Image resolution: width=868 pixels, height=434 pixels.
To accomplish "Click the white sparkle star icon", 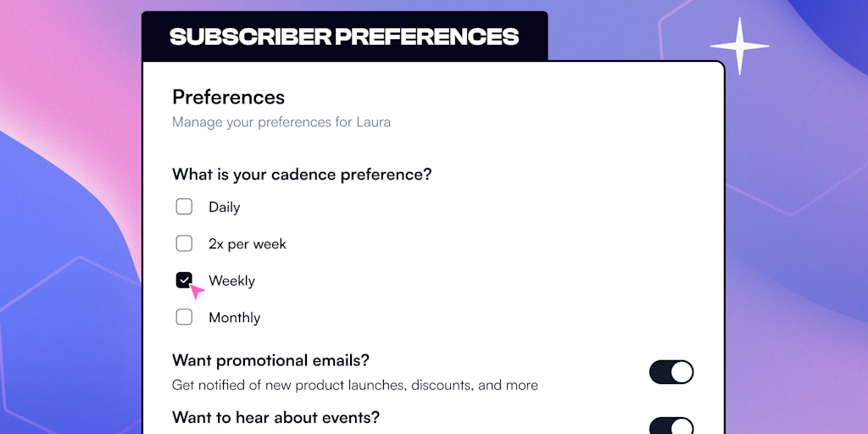I will [739, 45].
